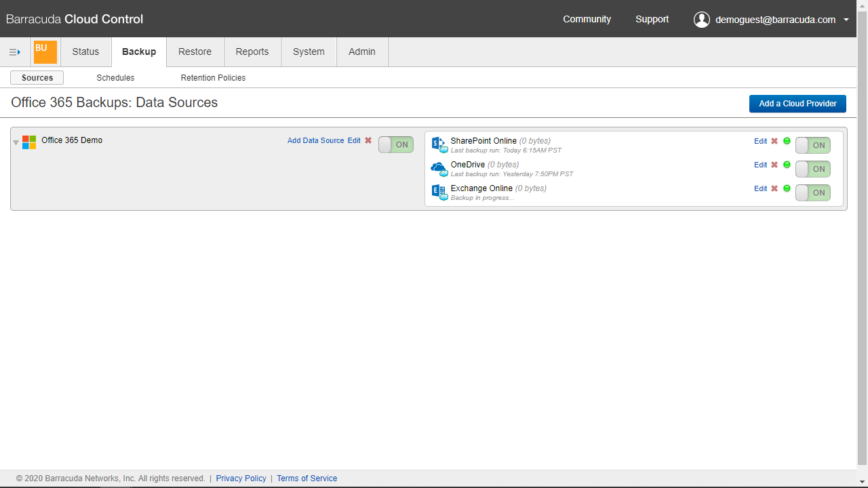Click the orange BU product icon
This screenshot has height=488, width=868.
(x=45, y=52)
